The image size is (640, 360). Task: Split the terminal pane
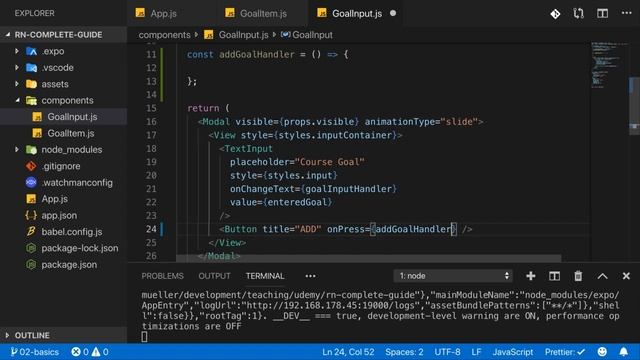coord(554,276)
